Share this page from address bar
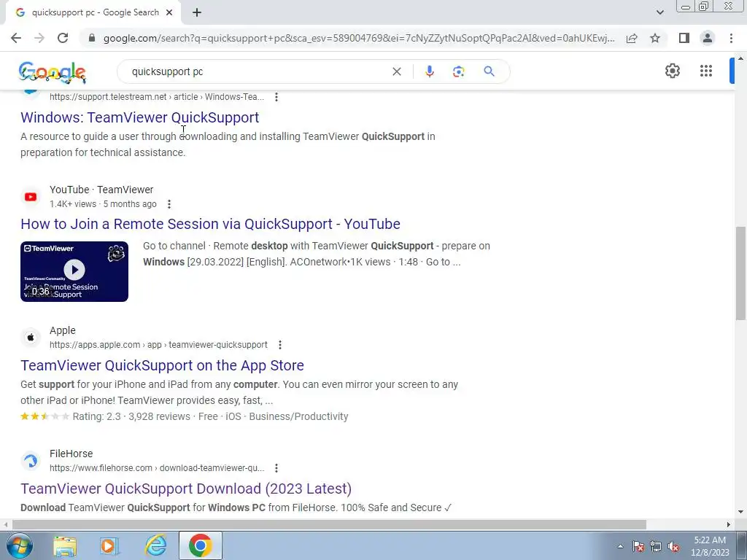747x560 pixels. (x=632, y=38)
